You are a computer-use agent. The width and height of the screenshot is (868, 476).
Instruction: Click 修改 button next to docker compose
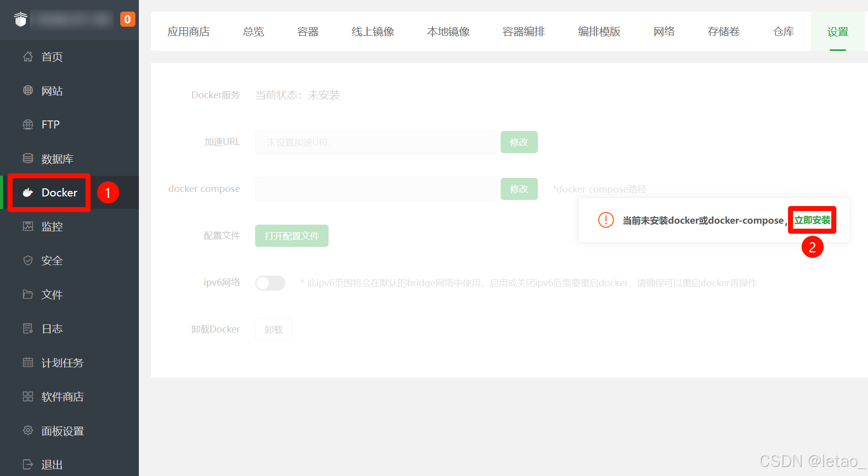519,189
